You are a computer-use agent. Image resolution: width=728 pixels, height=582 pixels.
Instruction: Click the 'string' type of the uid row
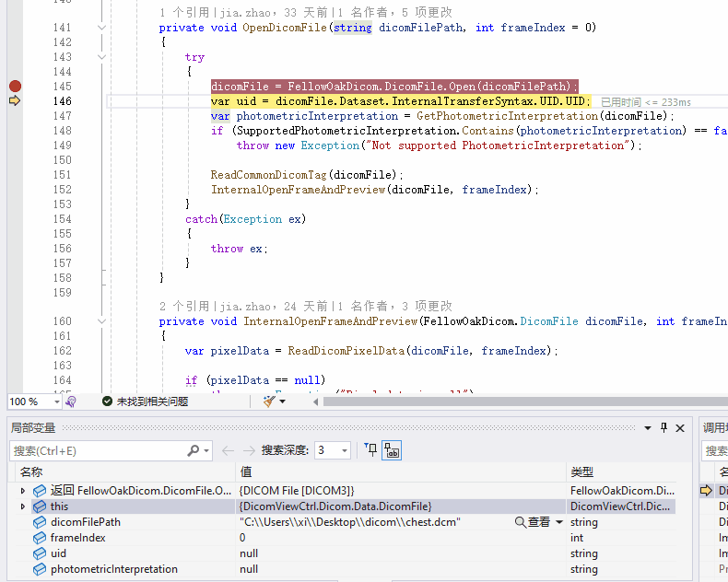[x=584, y=553]
